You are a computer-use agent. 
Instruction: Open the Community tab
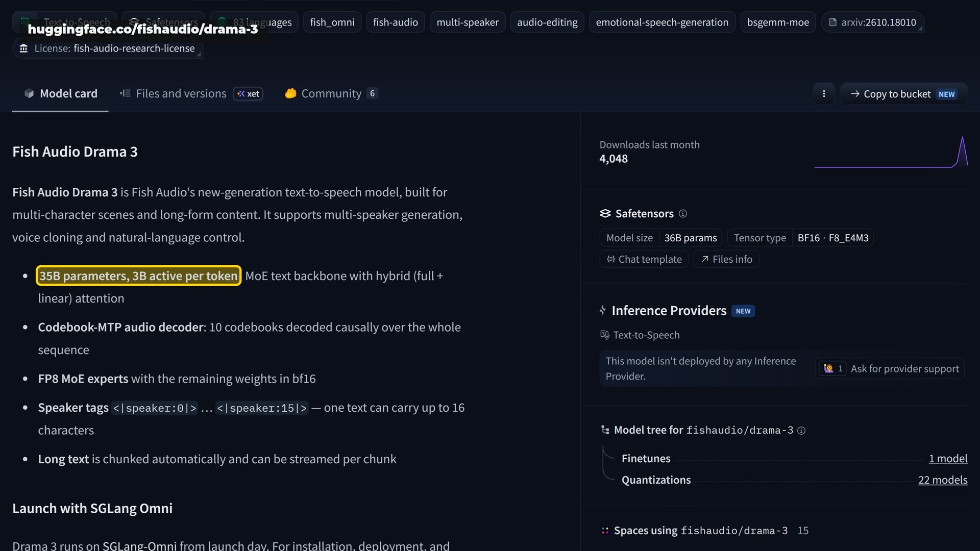pyautogui.click(x=331, y=94)
